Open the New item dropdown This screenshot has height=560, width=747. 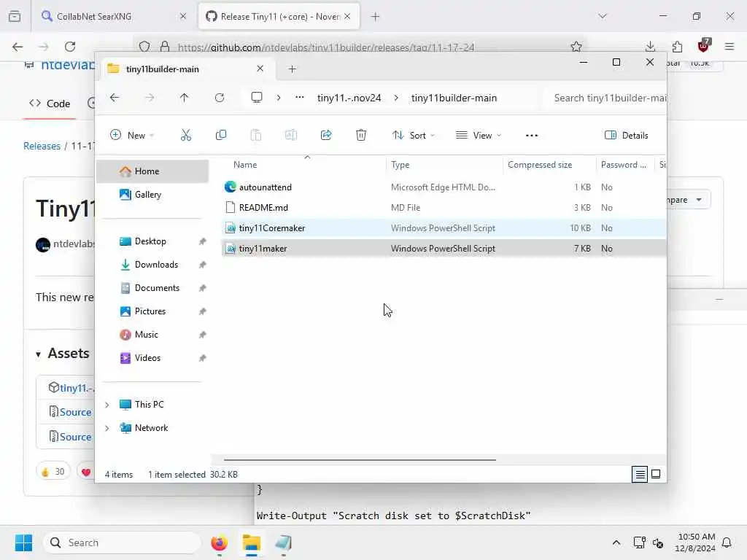point(132,135)
